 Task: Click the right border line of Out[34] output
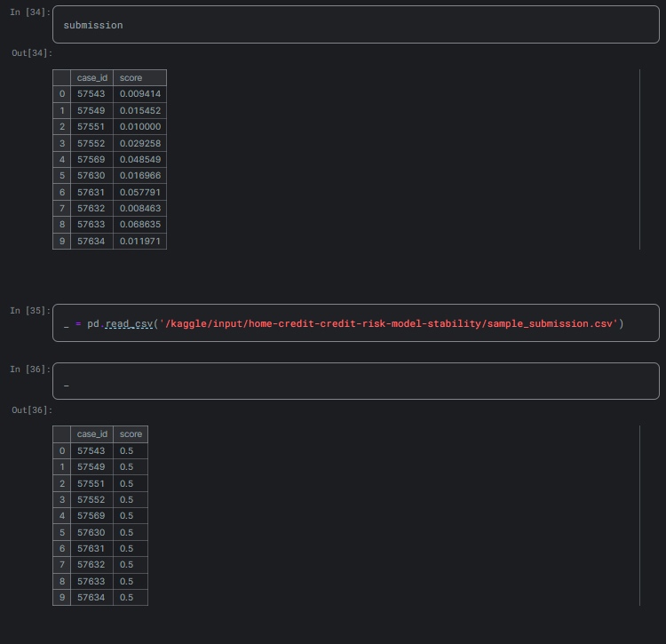tap(639, 159)
